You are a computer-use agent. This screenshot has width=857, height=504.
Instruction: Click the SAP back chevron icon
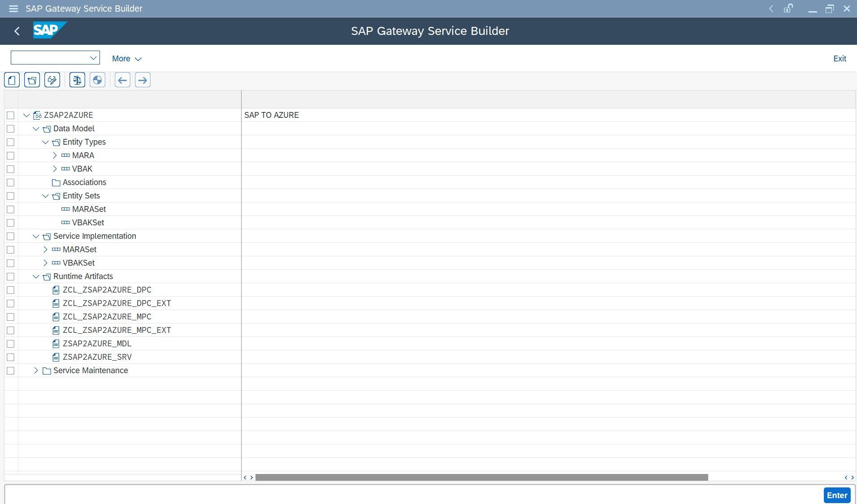click(x=17, y=31)
